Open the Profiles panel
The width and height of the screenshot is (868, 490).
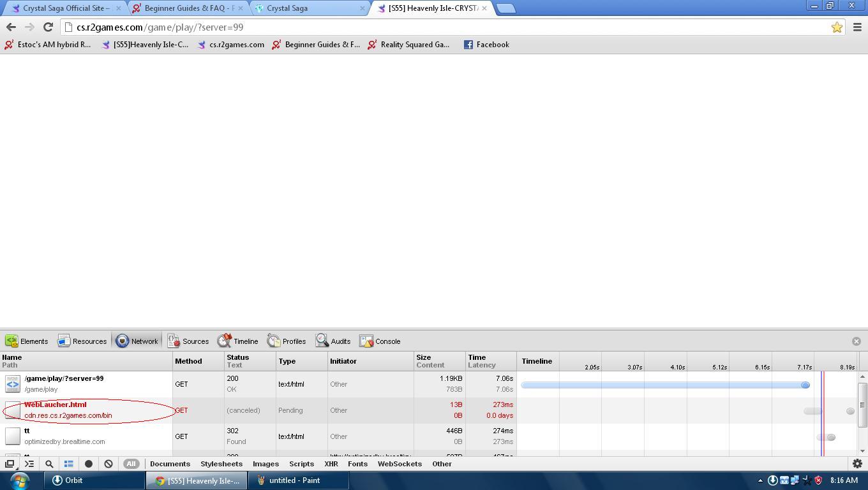(287, 341)
